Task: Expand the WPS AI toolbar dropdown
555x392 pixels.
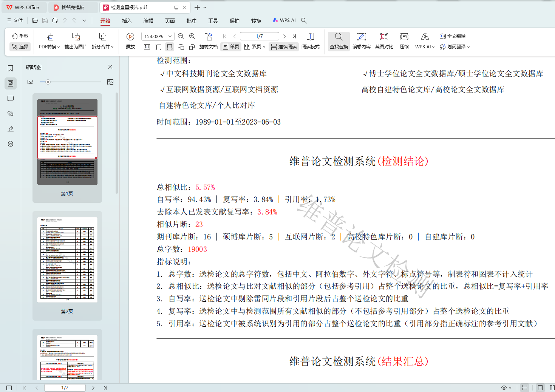Action: (x=433, y=47)
